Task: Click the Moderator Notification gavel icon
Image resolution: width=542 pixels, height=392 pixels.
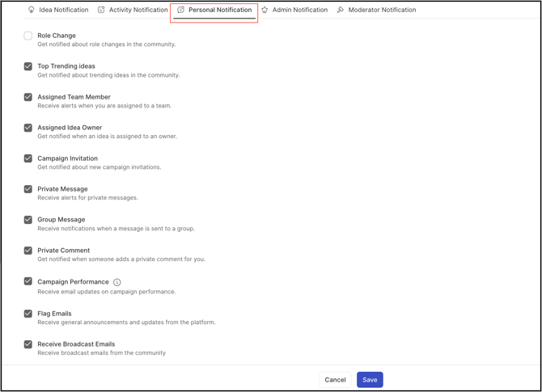Action: coord(341,11)
